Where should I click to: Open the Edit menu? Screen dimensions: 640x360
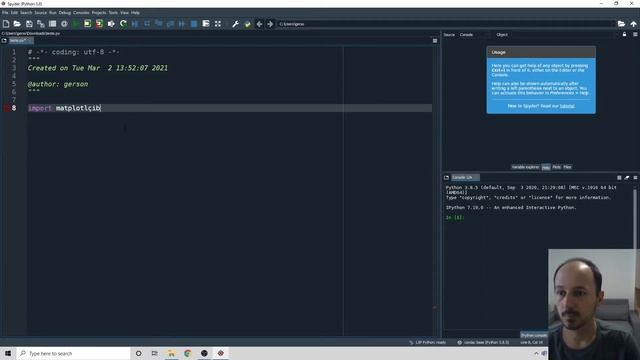point(14,13)
